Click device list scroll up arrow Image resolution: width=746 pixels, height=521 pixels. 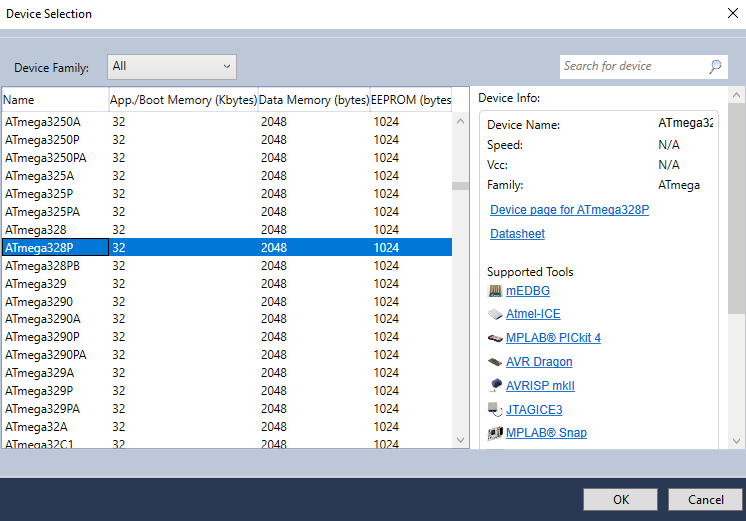(x=460, y=121)
